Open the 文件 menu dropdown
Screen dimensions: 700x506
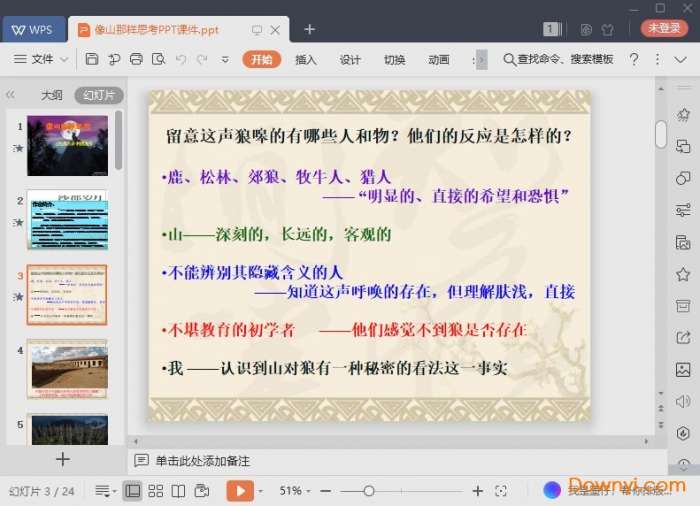(x=41, y=60)
